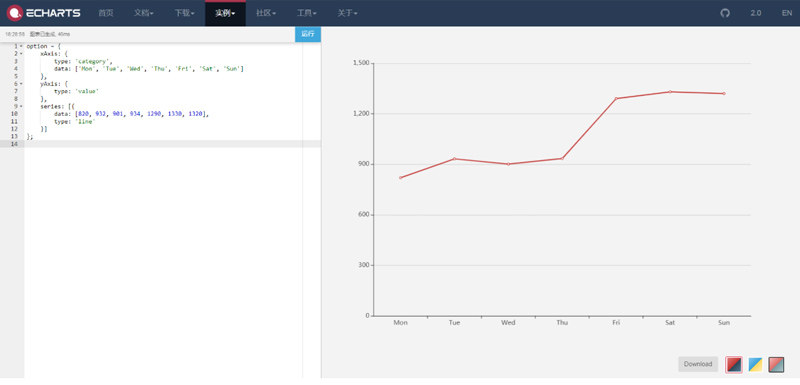Go to 首页 home page

(106, 13)
